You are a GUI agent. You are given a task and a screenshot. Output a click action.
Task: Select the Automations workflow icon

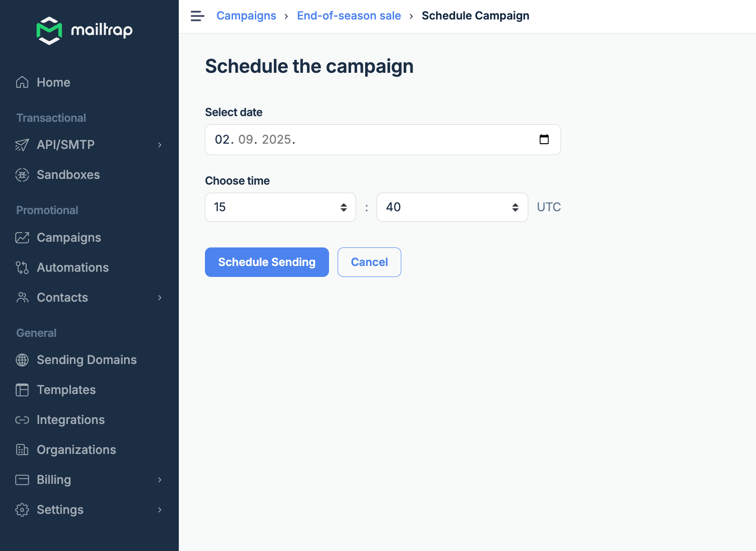pyautogui.click(x=22, y=267)
